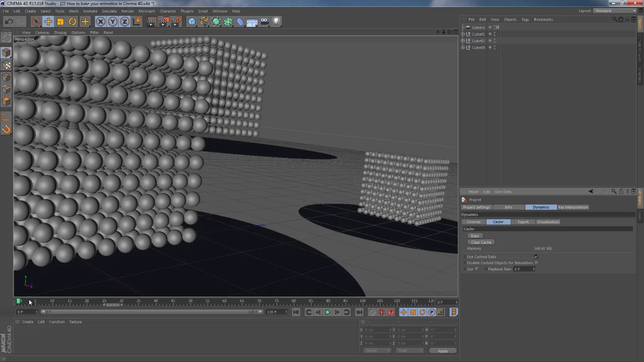Screen dimensions: 644x362
Task: Toggle Use Cached Data checkbox
Action: (536, 256)
